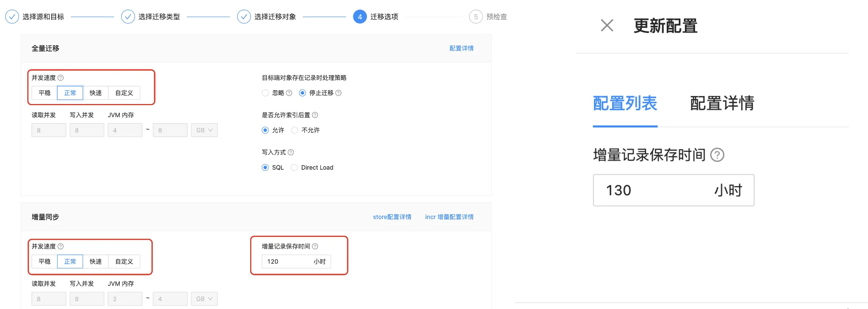Viewport: 868px width, 309px height.
Task: Set incremental sync speed to 快速
Action: coord(96,262)
